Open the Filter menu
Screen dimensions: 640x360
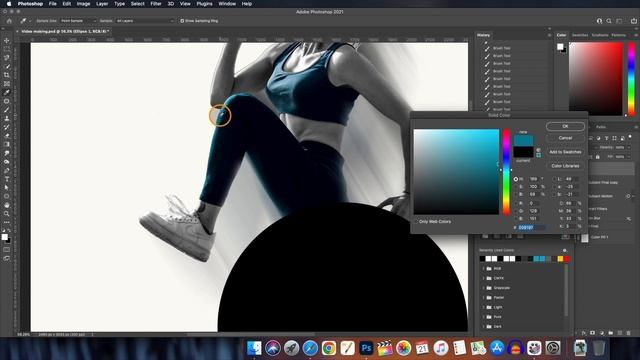[156, 4]
